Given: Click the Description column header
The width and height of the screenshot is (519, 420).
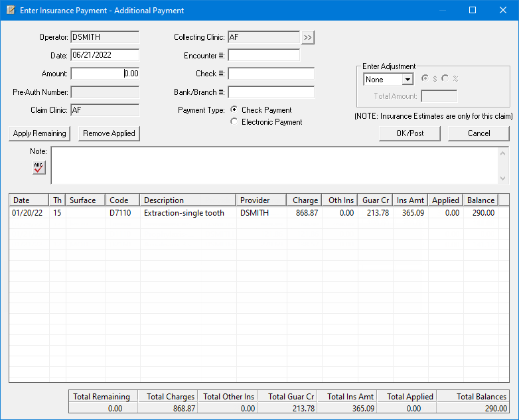Looking at the screenshot, I should (188, 200).
